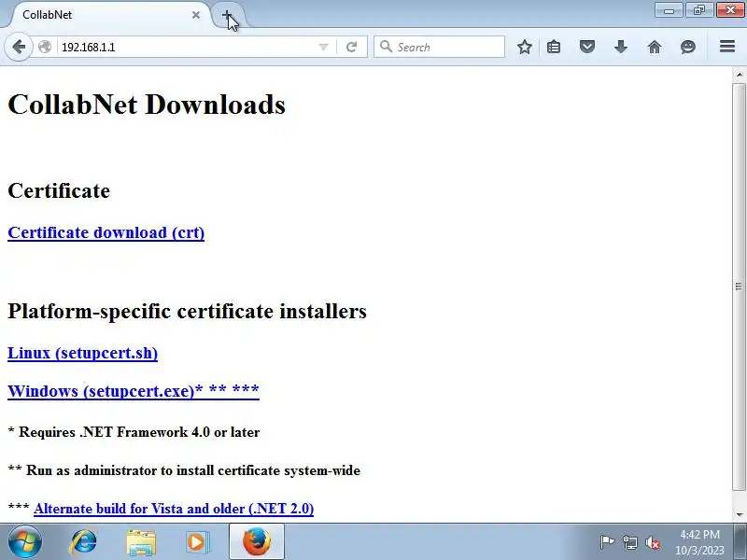Viewport: 747px width, 560px height.
Task: Show bookmarks list icon
Action: [554, 47]
